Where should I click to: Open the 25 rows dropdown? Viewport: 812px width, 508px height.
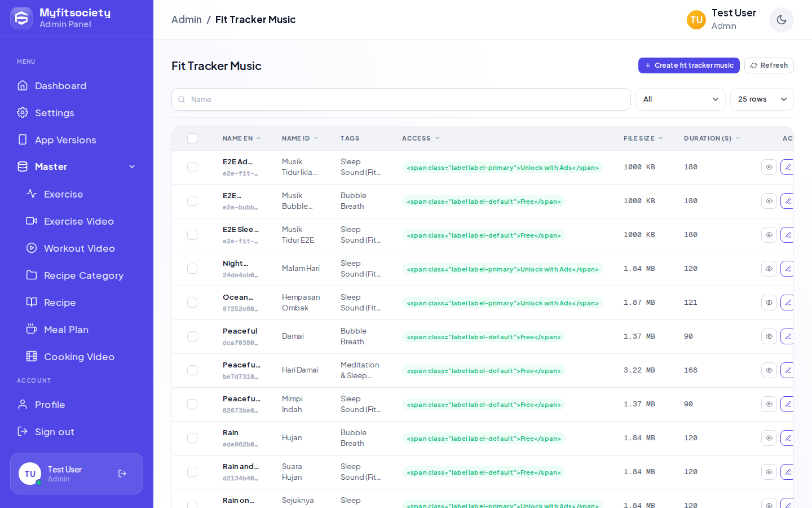pyautogui.click(x=761, y=99)
